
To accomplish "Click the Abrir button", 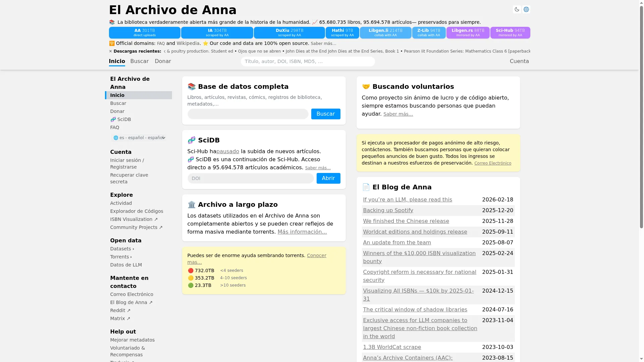I will point(328,178).
